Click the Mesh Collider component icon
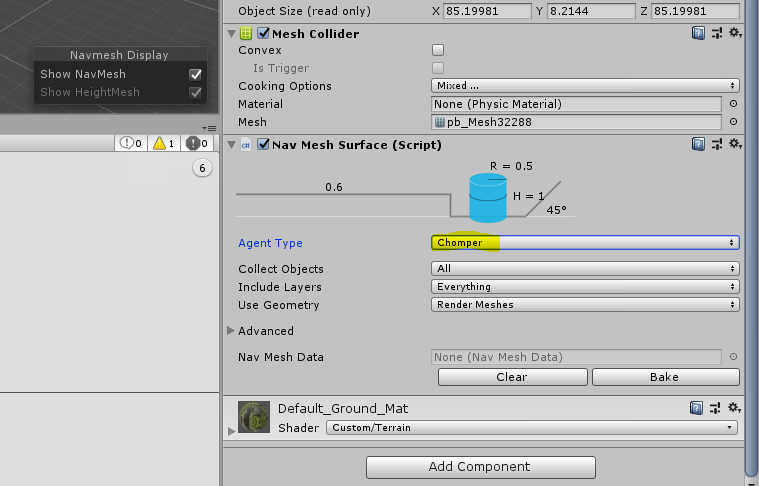This screenshot has height=486, width=759. coord(246,33)
